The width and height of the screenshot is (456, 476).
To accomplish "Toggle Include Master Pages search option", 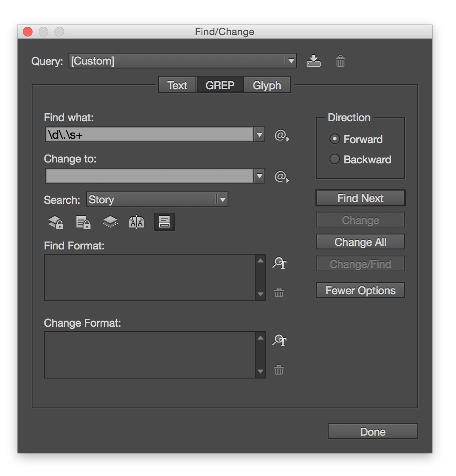I will [136, 223].
